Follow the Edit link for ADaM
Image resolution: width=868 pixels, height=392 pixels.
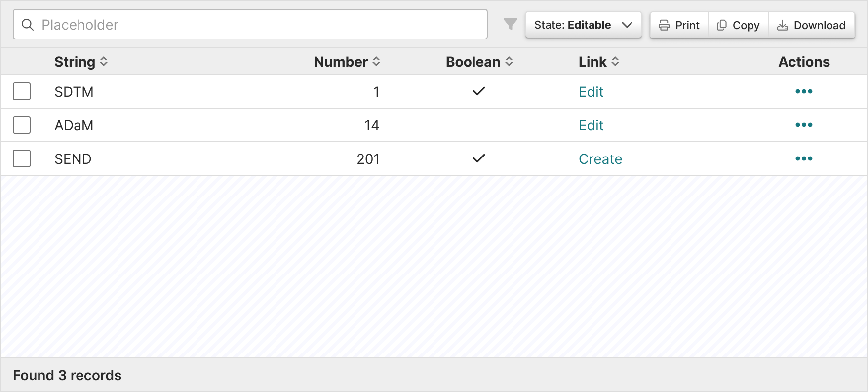tap(591, 125)
